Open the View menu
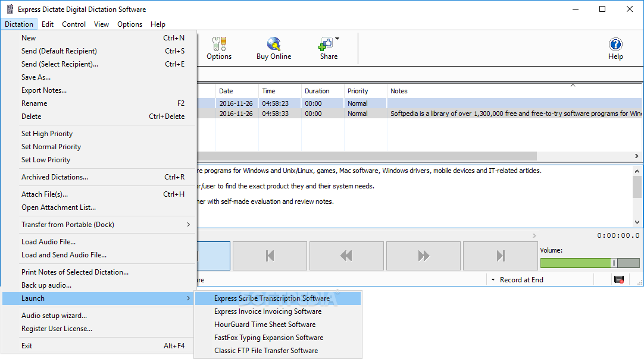 point(101,24)
